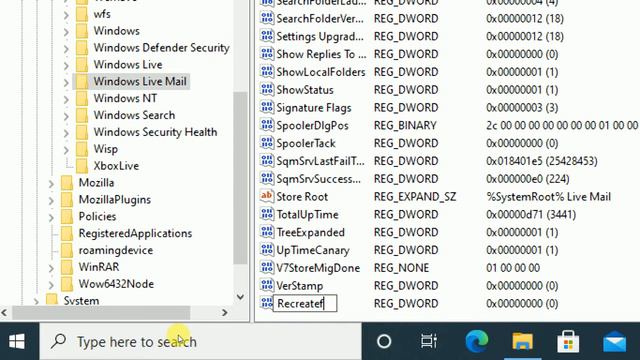The width and height of the screenshot is (640, 360).
Task: Select the VerStamp value name
Action: click(x=300, y=286)
